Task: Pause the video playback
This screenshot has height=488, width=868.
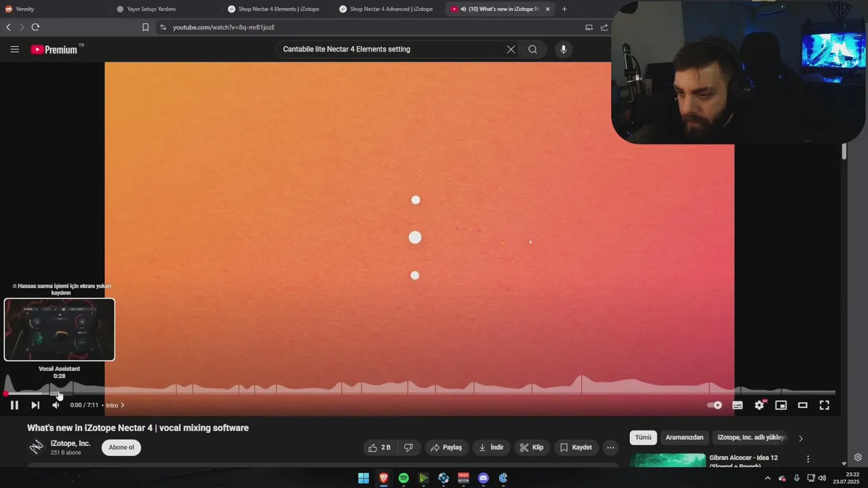Action: [14, 405]
